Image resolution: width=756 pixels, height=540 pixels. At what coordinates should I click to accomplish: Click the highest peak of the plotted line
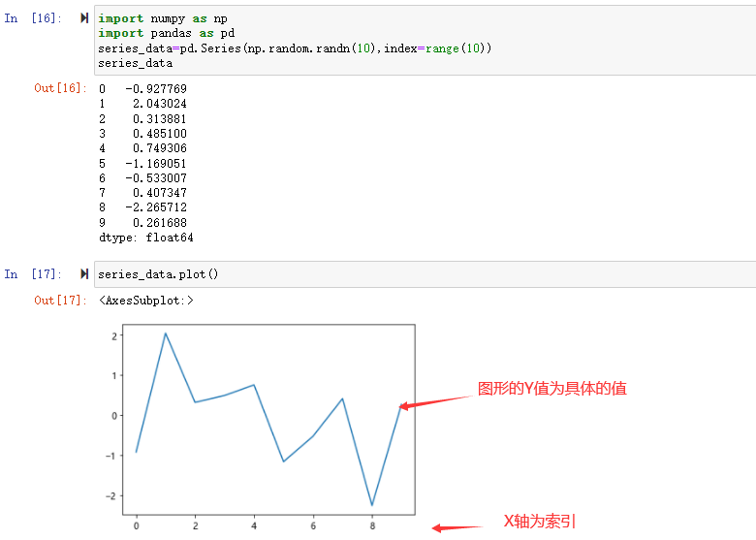coord(166,334)
